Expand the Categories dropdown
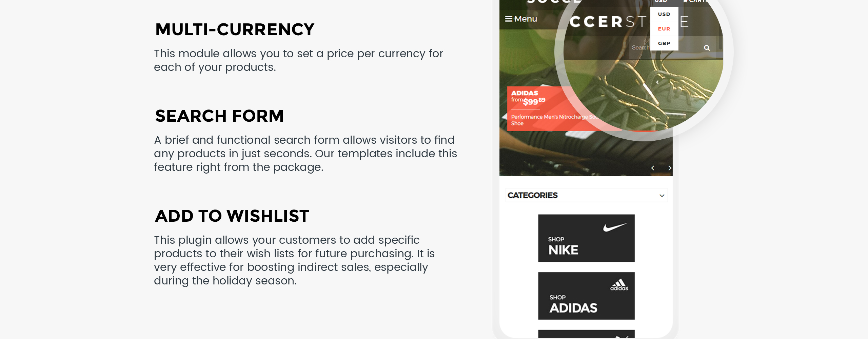 pos(586,195)
